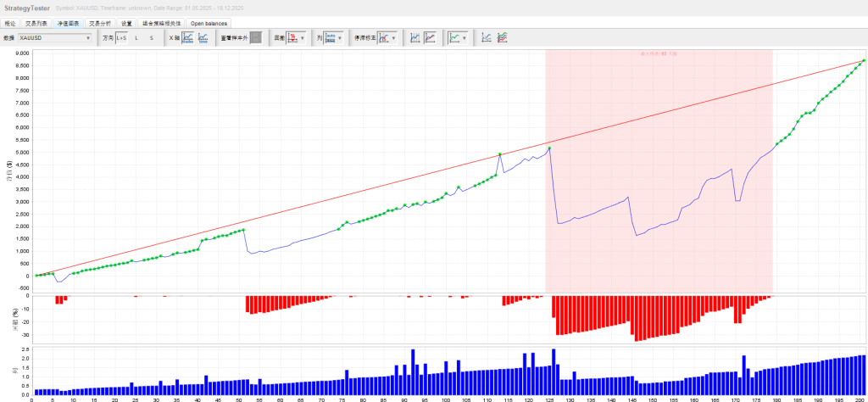Viewport: 868px width, 402px height.
Task: Click the dotted line chart icon
Action: click(x=487, y=38)
